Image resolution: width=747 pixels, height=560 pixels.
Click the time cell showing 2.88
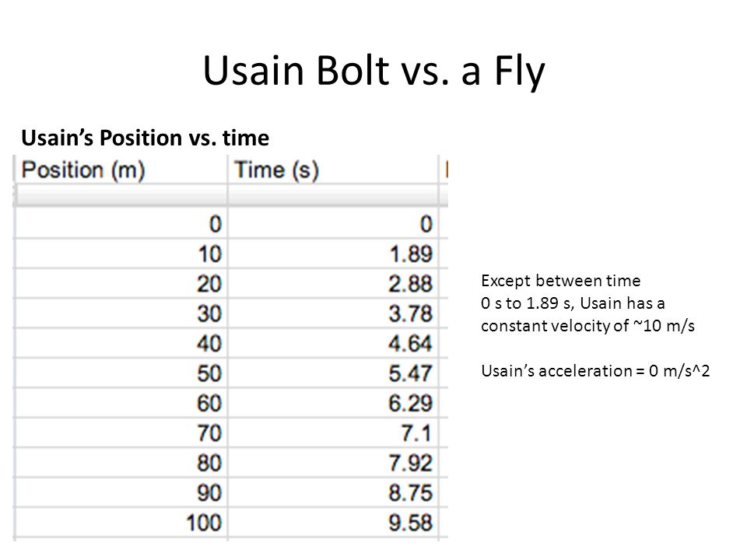point(332,283)
